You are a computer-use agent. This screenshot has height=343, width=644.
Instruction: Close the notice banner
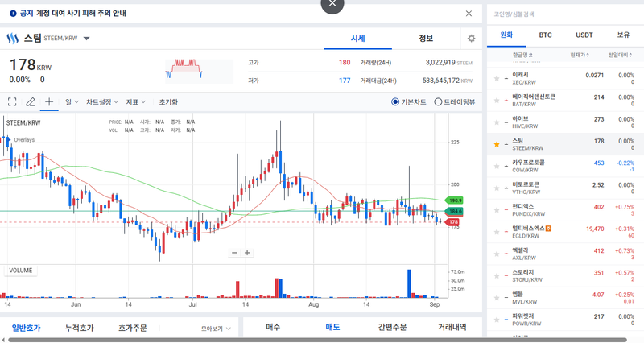click(x=469, y=14)
